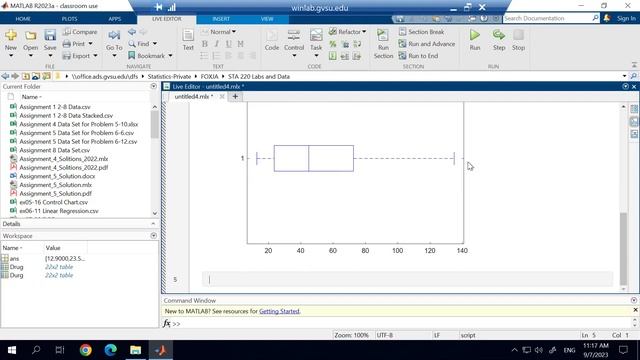This screenshot has height=360, width=640.
Task: Toggle Underline text formatting
Action: point(229,44)
